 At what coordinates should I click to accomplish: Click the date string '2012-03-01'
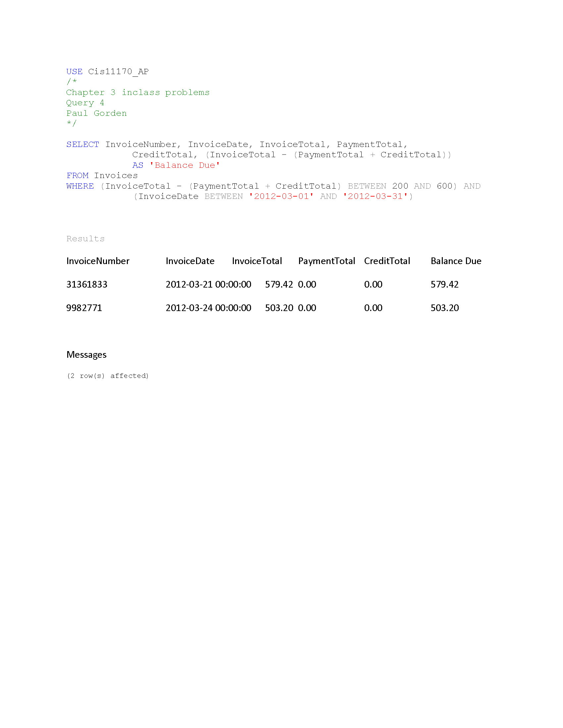[281, 196]
